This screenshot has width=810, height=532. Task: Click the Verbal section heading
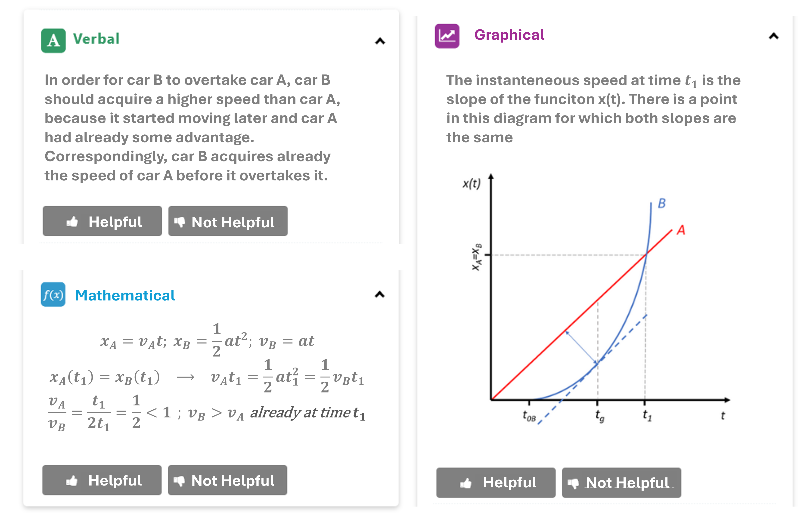pos(96,39)
